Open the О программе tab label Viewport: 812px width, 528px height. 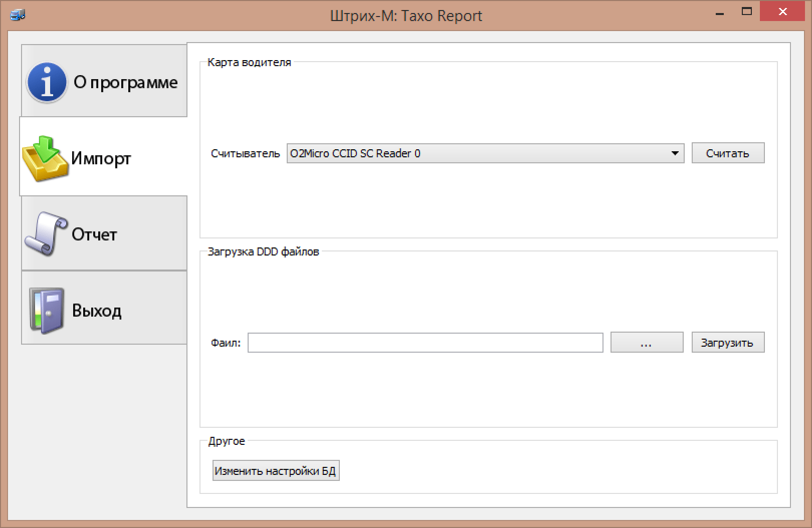(x=125, y=82)
